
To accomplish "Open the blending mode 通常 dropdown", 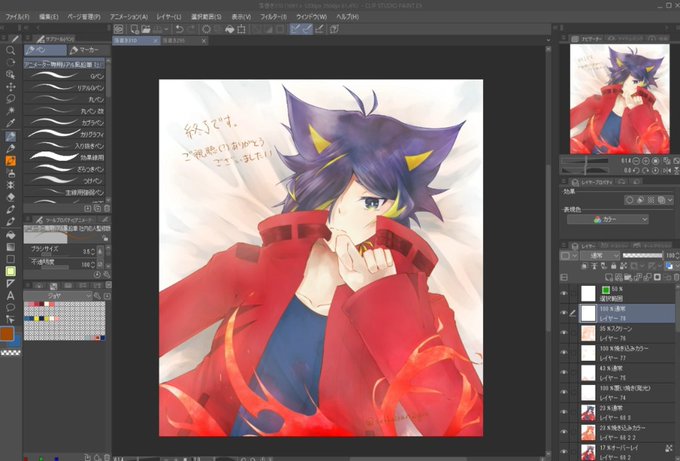I will pos(600,255).
